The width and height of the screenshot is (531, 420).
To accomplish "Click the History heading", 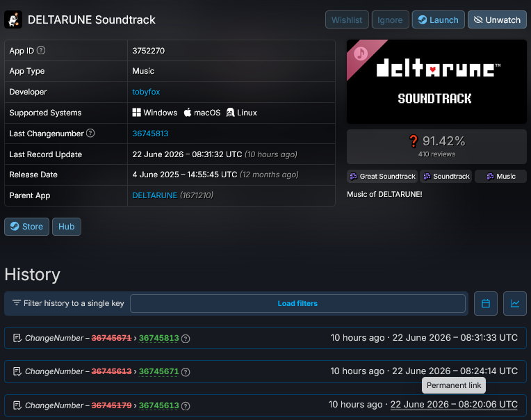I will 33,275.
